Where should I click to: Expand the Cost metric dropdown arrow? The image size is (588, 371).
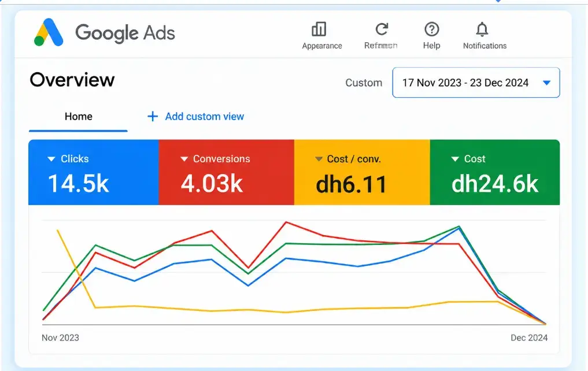click(x=455, y=159)
